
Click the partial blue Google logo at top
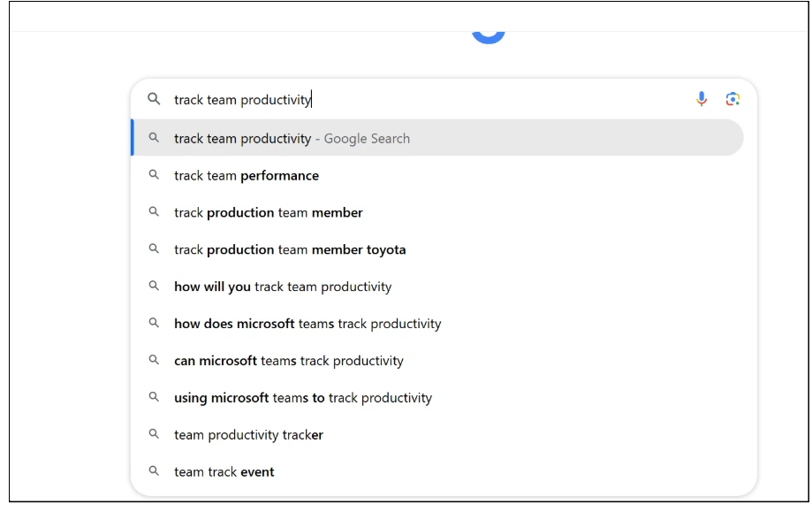tap(489, 37)
